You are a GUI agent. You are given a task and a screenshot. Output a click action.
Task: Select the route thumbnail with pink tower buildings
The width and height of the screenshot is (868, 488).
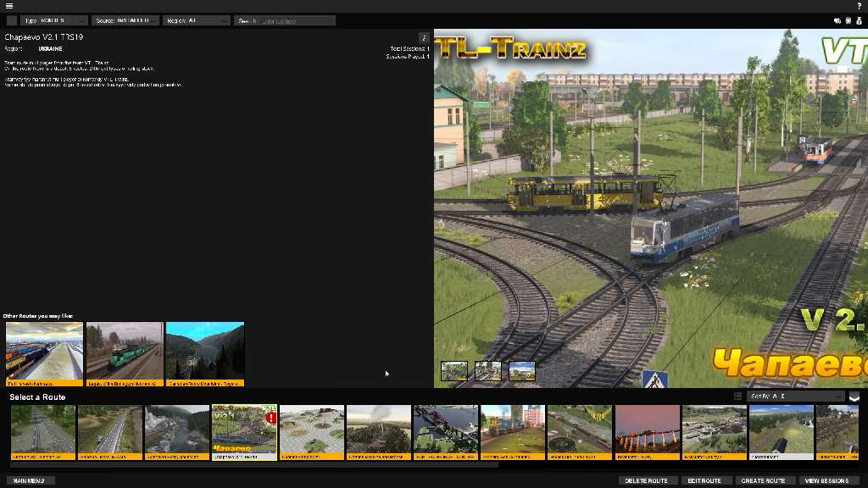tap(513, 432)
